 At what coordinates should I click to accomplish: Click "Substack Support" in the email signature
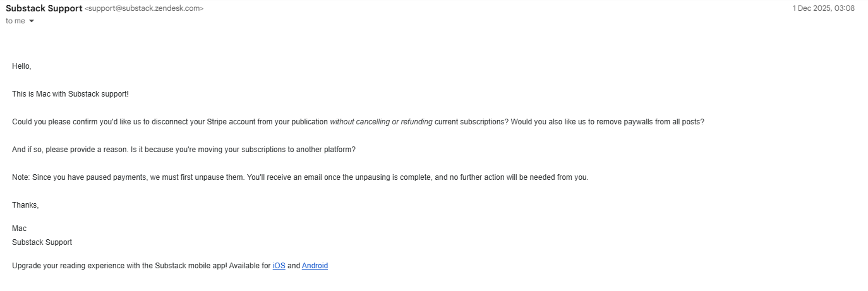42,242
